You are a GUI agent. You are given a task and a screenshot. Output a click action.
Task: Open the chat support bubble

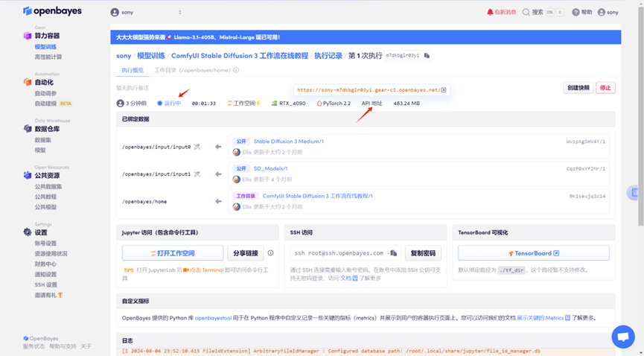pos(623,337)
